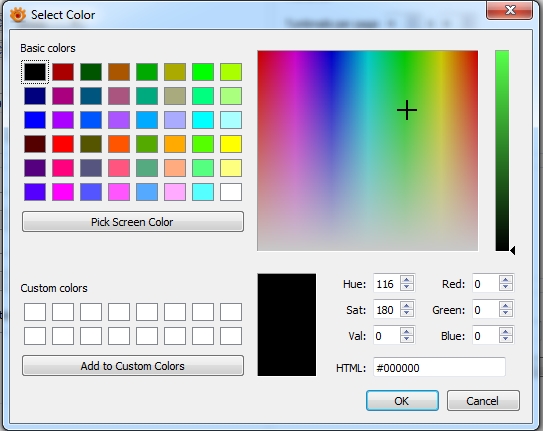Screen dimensions: 543x431
Task: Click Add to Custom Colors button
Action: (x=133, y=366)
